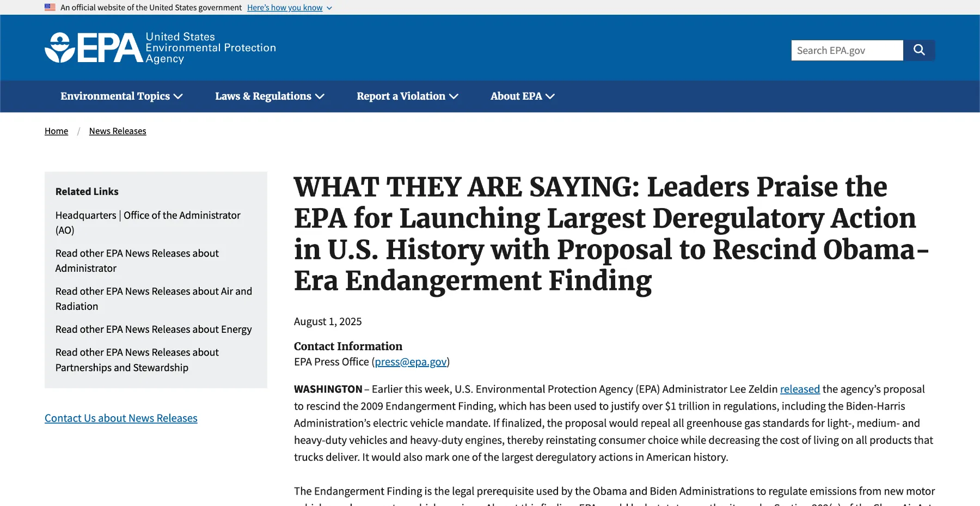Viewport: 980px width, 506px height.
Task: Open News Releases about Energy link
Action: click(x=154, y=330)
